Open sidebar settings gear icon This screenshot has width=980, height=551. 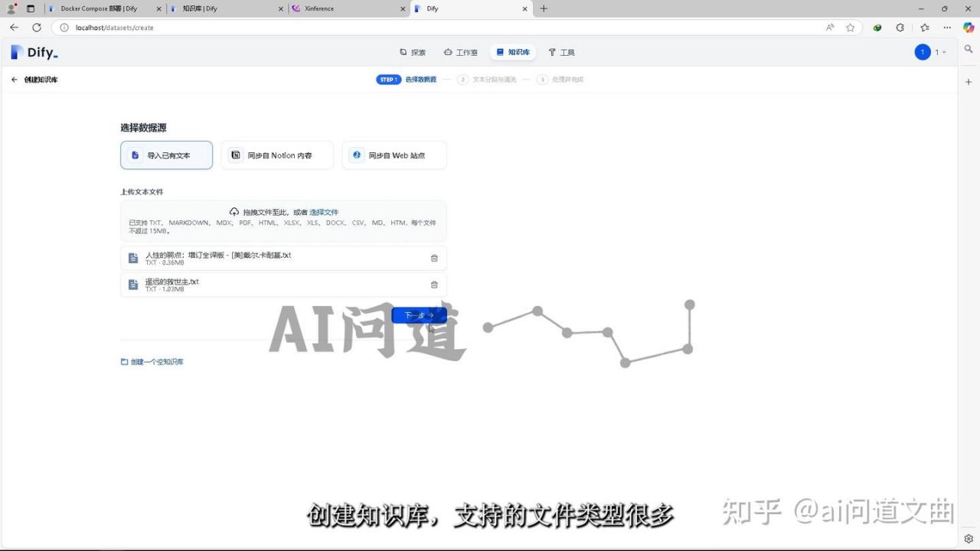coord(969,539)
